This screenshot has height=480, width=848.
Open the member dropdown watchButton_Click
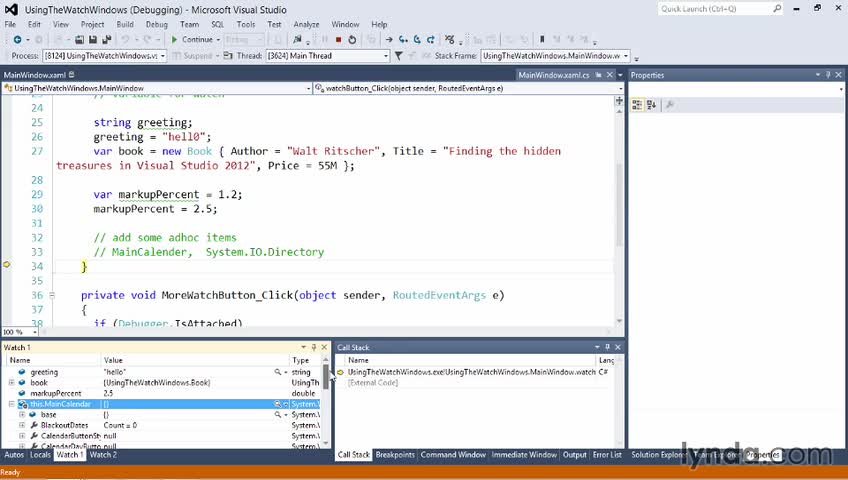pyautogui.click(x=469, y=88)
